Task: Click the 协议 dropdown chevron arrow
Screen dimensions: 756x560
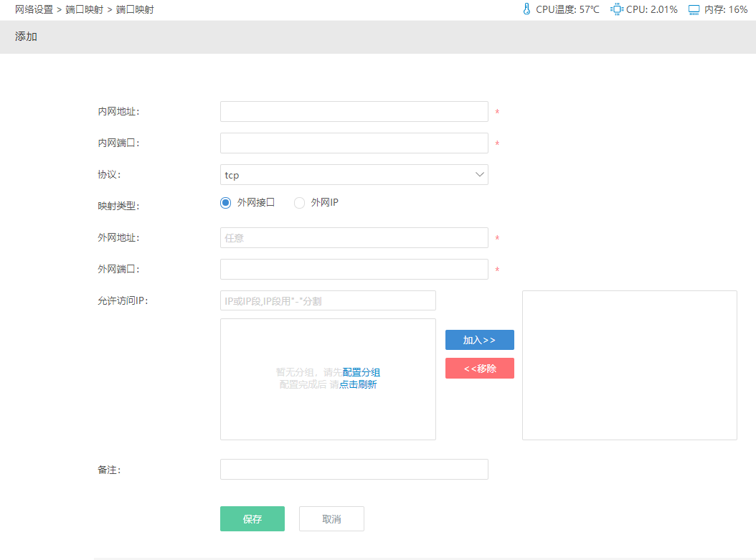Action: click(x=480, y=174)
